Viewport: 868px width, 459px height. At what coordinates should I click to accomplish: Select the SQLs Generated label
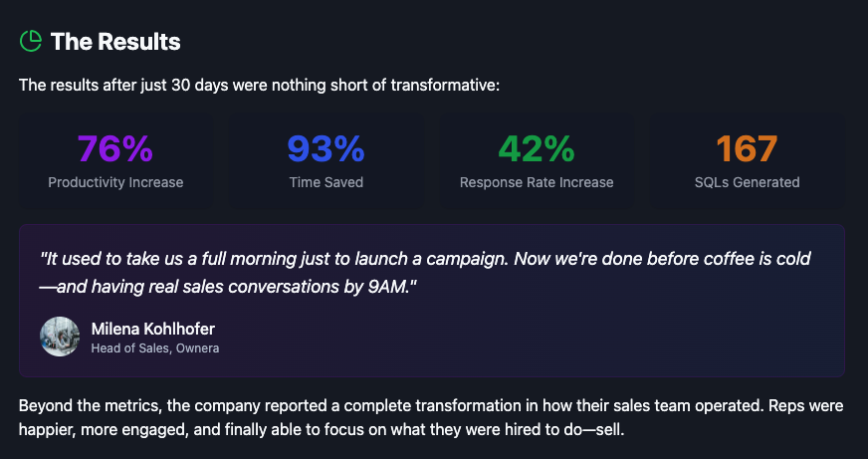tap(747, 182)
